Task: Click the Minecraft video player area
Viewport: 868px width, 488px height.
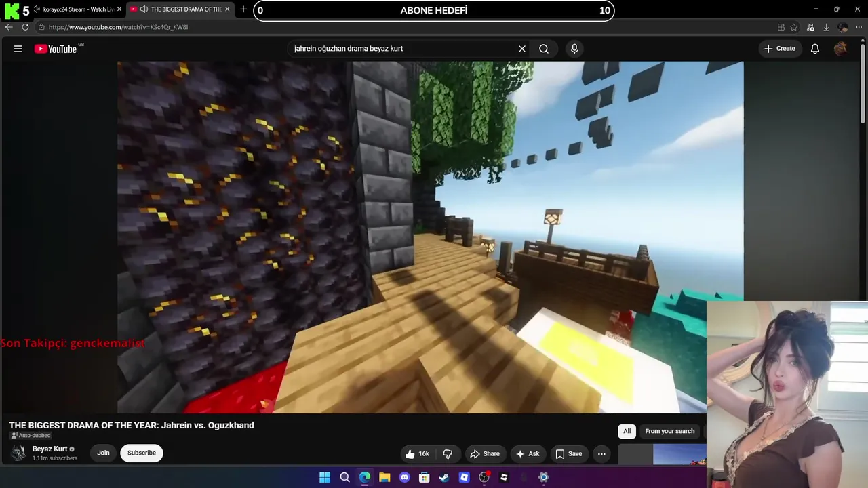Action: 430,237
